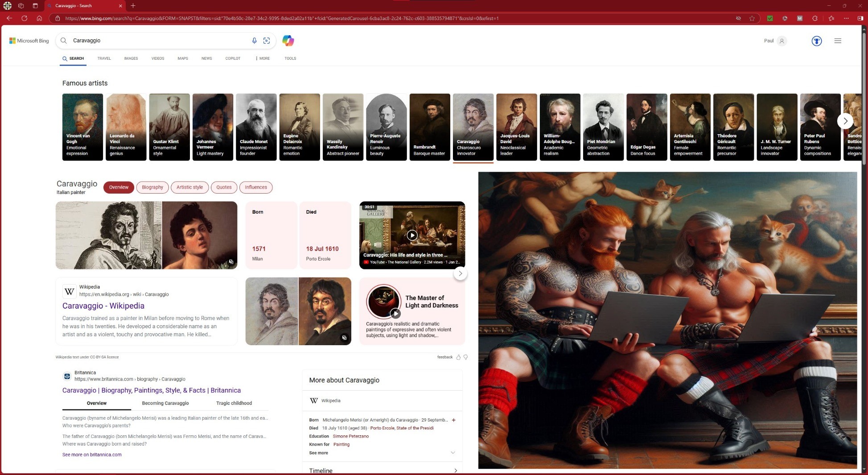Switch to VIDEOS search tab
This screenshot has width=868, height=475.
(x=158, y=58)
